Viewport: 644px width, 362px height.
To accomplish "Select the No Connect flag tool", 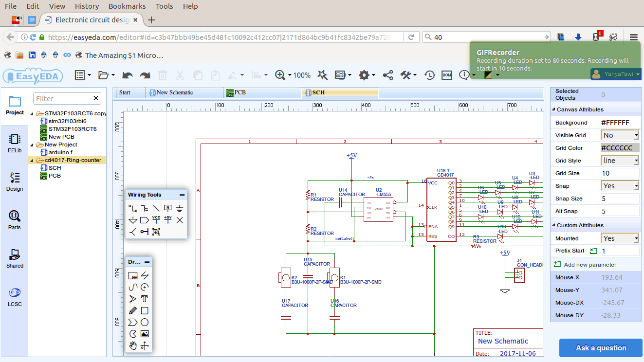I will pyautogui.click(x=179, y=220).
